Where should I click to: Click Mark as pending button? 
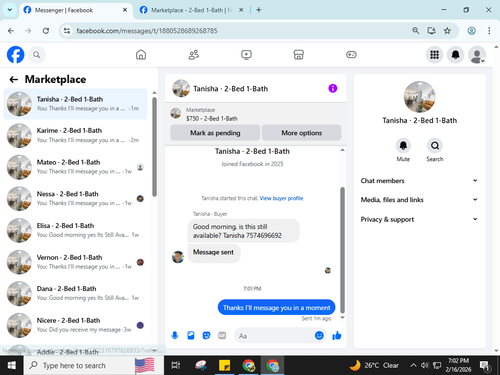(215, 133)
